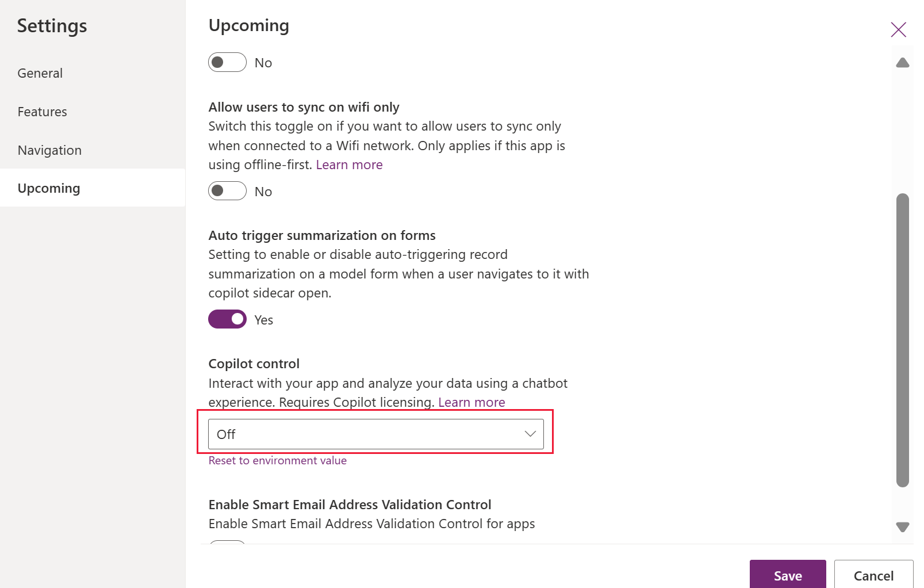Close the Settings panel
Screen dimensions: 924x588
(899, 29)
